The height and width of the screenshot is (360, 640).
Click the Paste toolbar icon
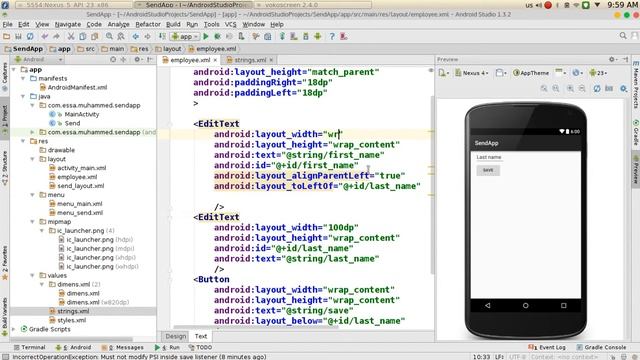(x=95, y=36)
